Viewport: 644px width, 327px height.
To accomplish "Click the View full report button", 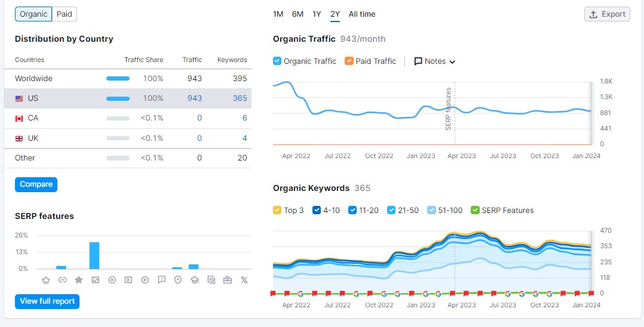I will point(47,301).
